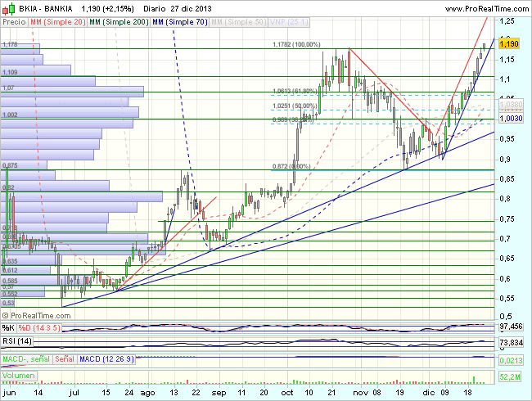532x401 pixels.
Task: Click the 1,25 price axis label
Action: (x=507, y=21)
